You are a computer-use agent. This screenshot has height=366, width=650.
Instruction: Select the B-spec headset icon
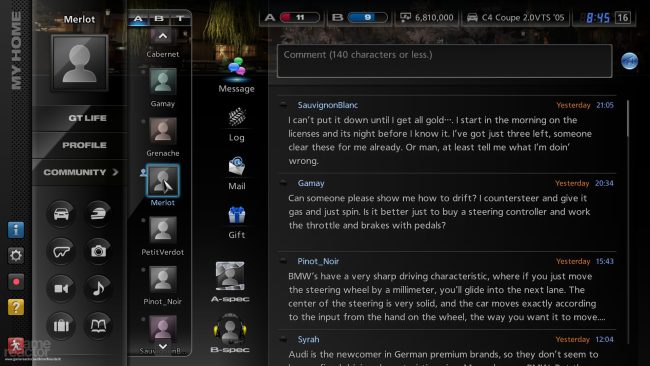230,328
